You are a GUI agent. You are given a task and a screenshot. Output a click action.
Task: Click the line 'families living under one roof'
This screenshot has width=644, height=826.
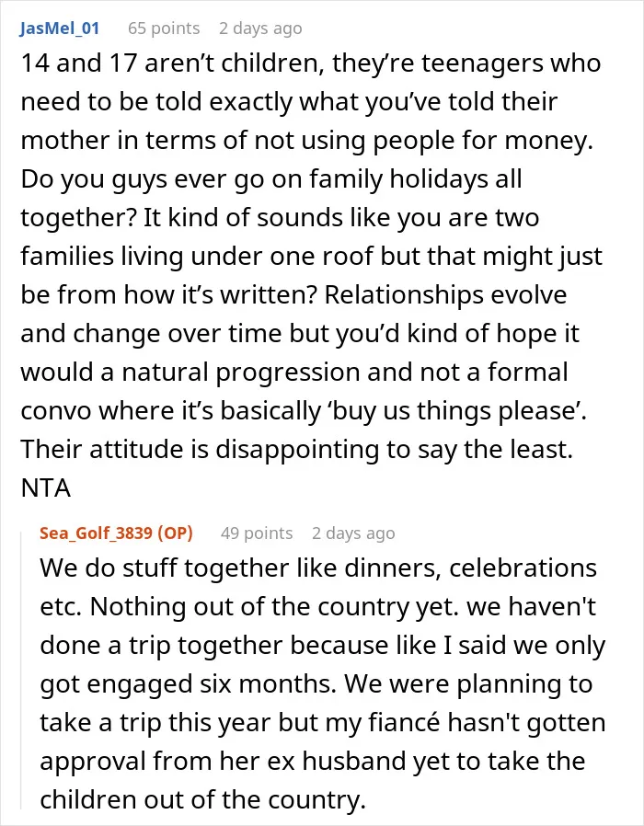tap(312, 257)
